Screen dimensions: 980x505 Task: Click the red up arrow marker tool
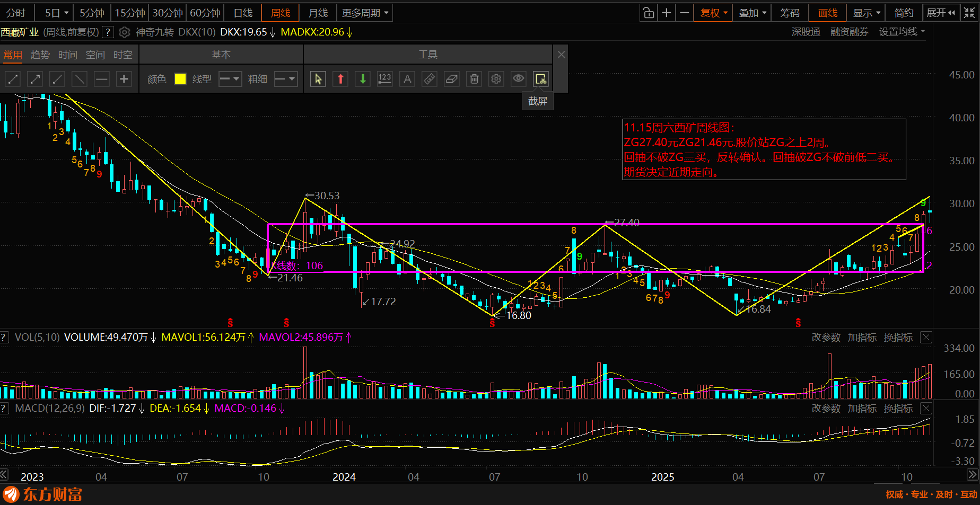(340, 79)
